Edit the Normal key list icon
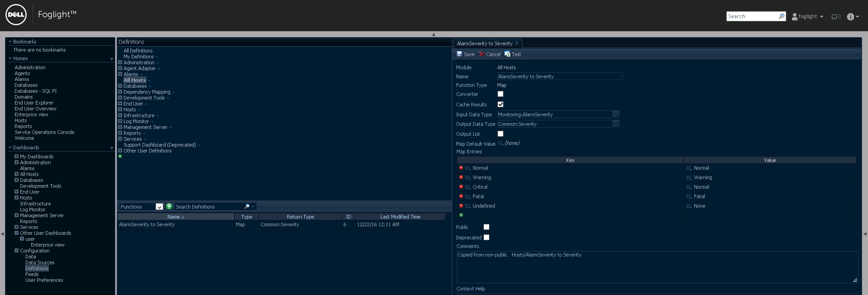 468,168
